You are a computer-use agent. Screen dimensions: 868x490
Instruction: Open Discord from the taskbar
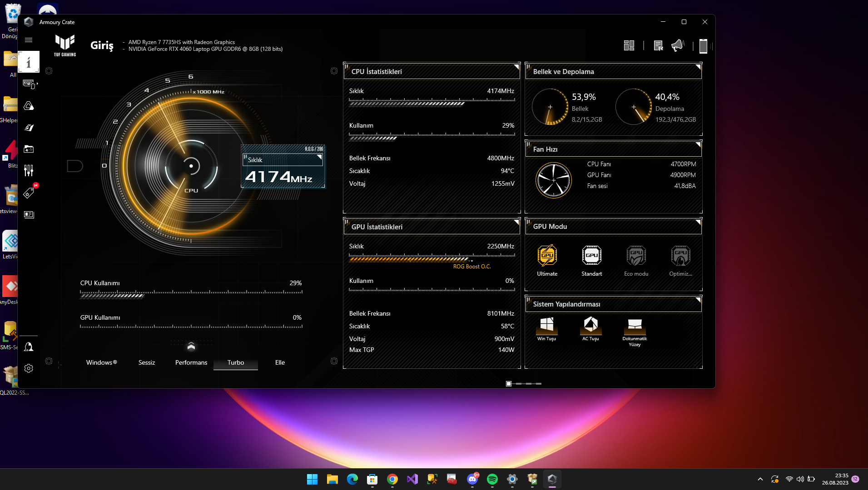pos(472,479)
